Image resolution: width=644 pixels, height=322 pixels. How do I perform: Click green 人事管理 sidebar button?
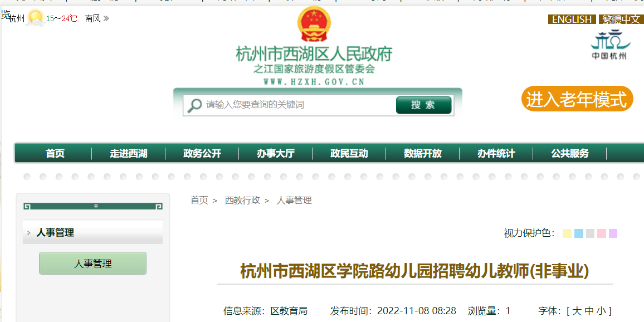(x=93, y=264)
